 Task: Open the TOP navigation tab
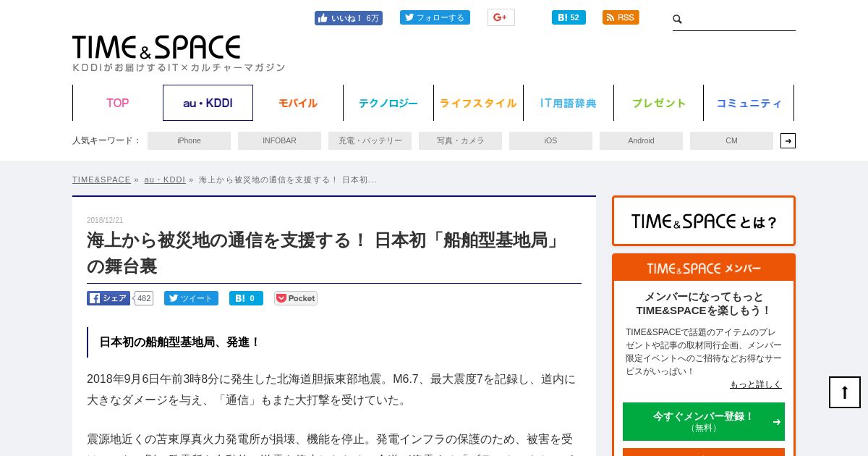click(x=118, y=103)
